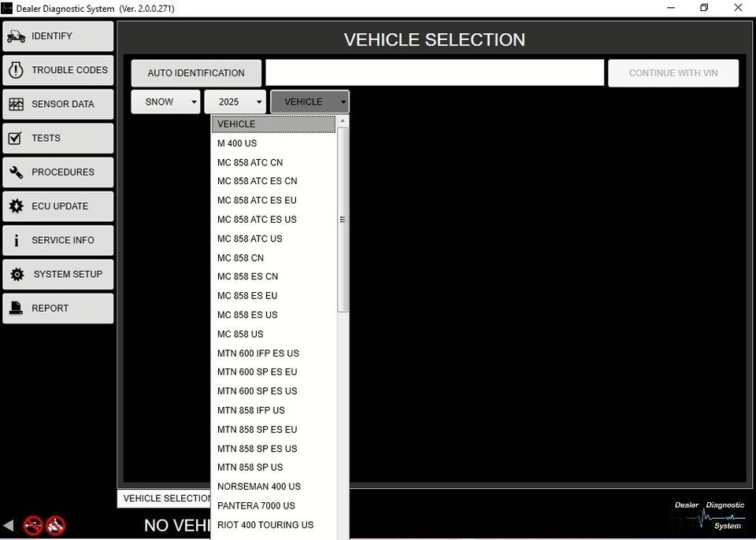Screen dimensions: 756x540
Task: Click CONTINUE WITH VIN
Action: click(673, 72)
